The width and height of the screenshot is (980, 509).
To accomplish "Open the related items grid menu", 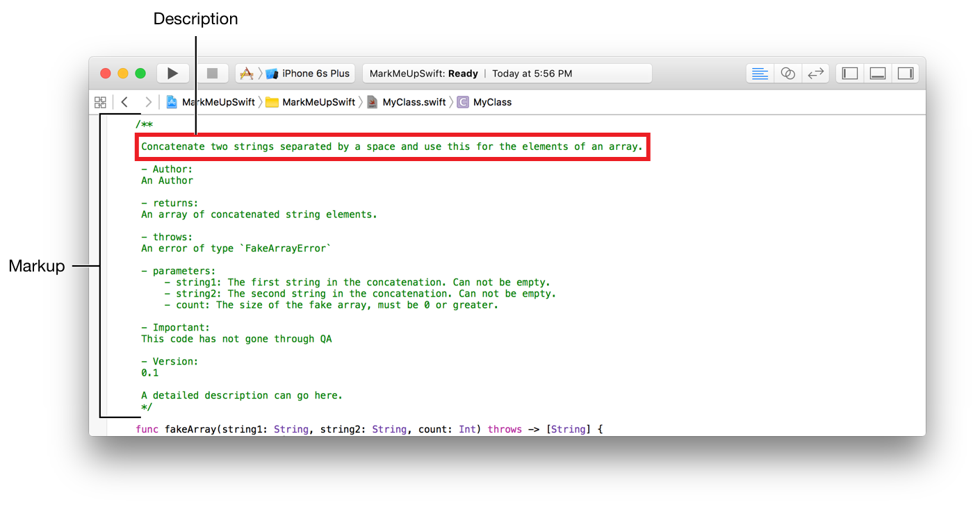I will tap(100, 102).
